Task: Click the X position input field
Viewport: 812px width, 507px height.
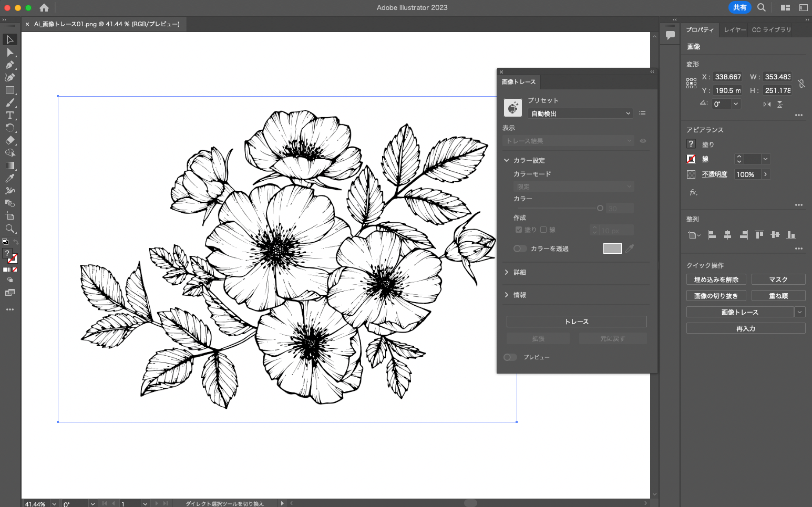Action: pos(727,77)
